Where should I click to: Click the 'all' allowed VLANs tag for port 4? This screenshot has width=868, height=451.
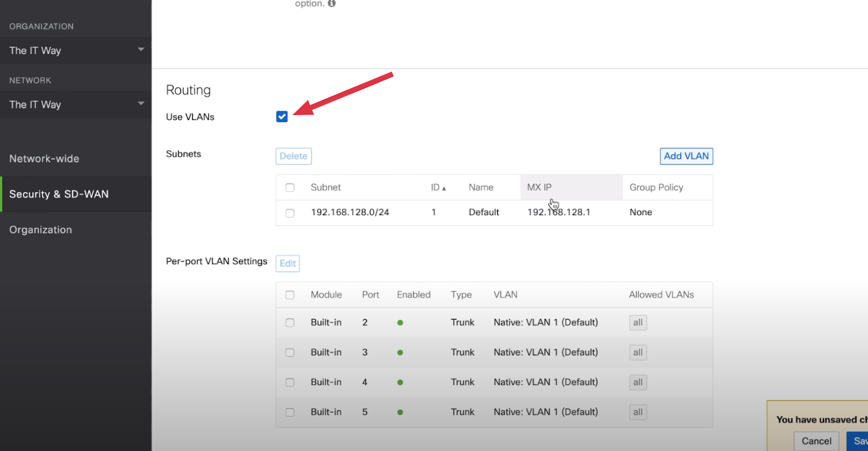pos(637,382)
